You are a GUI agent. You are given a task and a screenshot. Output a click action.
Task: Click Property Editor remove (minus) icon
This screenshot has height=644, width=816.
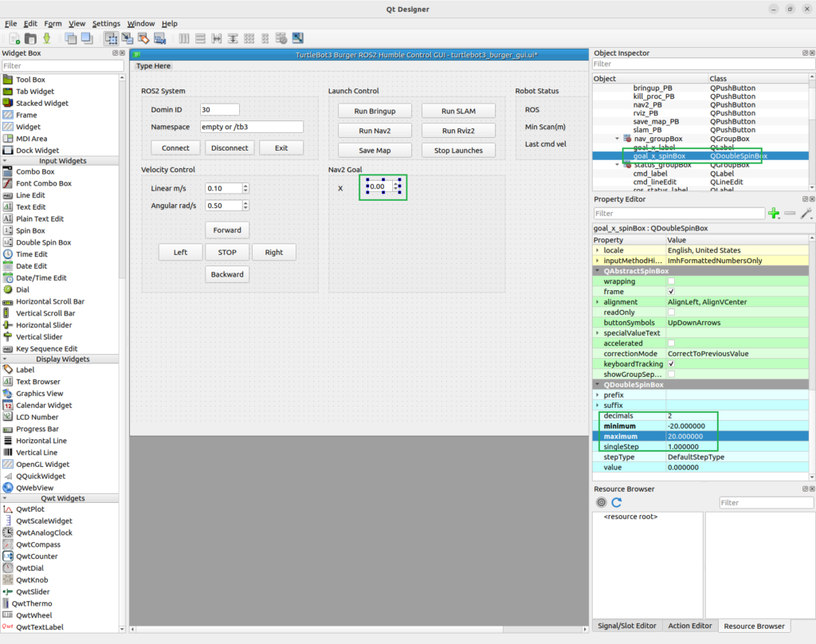790,213
